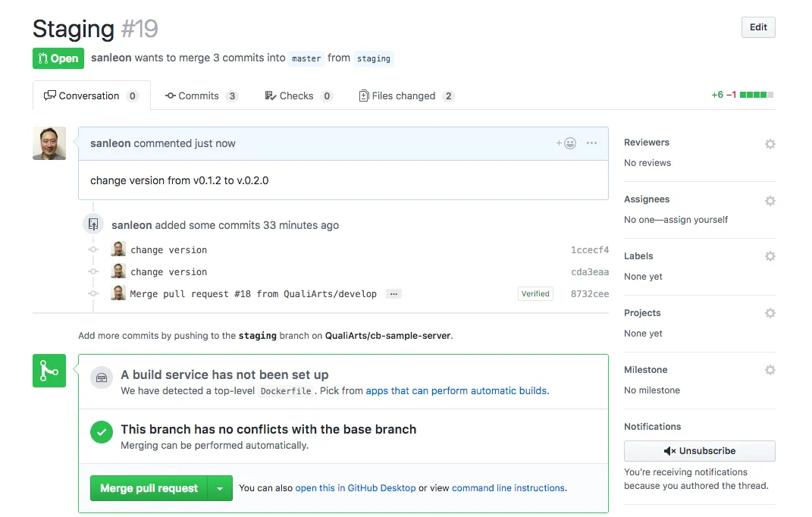Go to the Checks tab
Screen dimensions: 812x517
[x=298, y=96]
